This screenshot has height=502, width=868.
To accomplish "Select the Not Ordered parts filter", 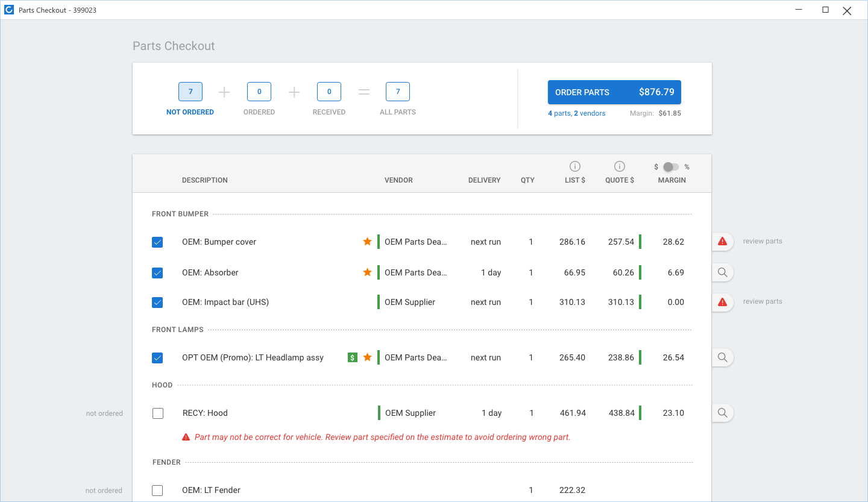I will pyautogui.click(x=190, y=92).
